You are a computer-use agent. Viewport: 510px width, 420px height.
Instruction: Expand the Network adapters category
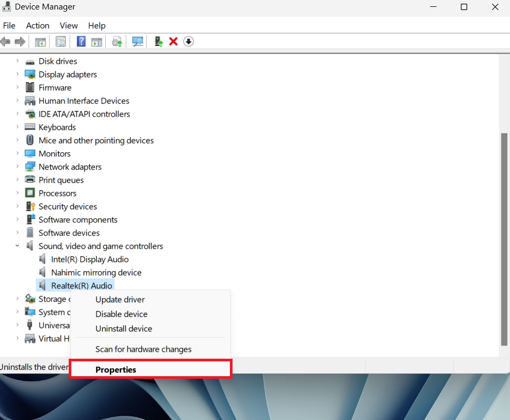[17, 166]
